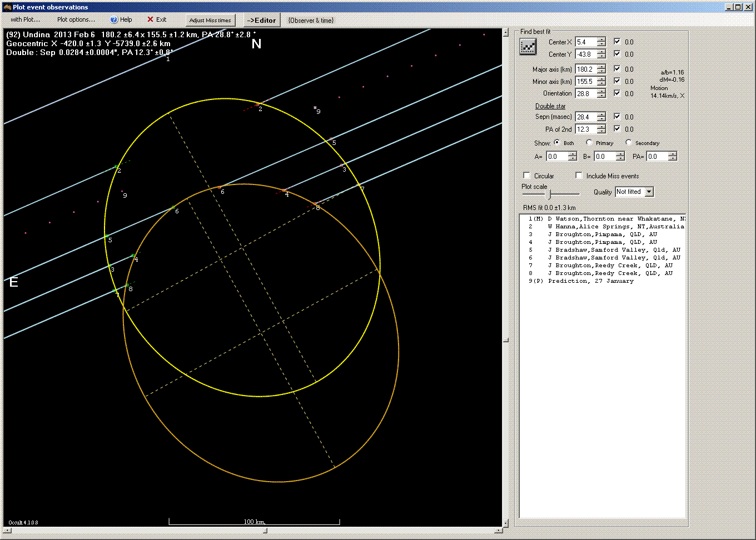Click the plot's vertical scrollbar up arrow
This screenshot has height=540, width=756.
(x=506, y=32)
